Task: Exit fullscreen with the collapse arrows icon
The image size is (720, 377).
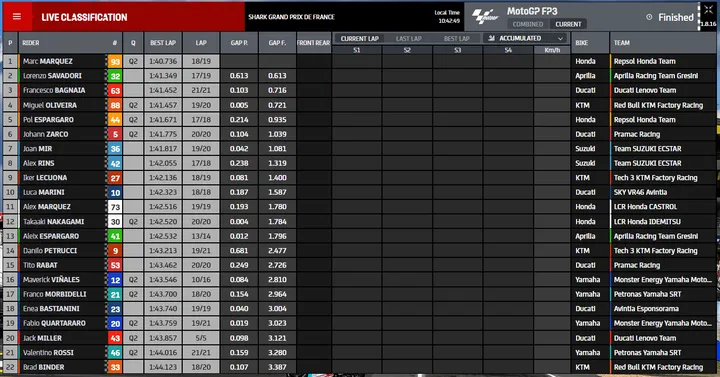Action: [708, 10]
